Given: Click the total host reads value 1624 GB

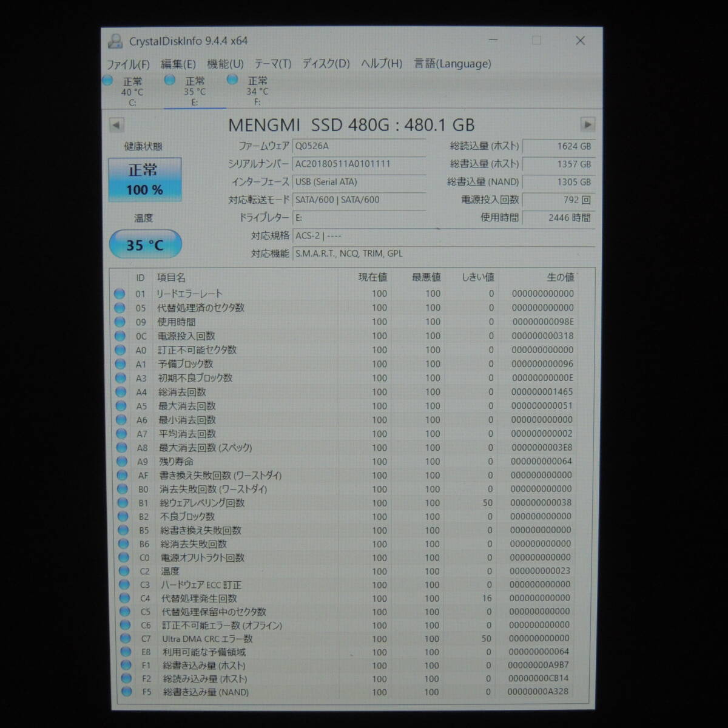Looking at the screenshot, I should [x=558, y=146].
